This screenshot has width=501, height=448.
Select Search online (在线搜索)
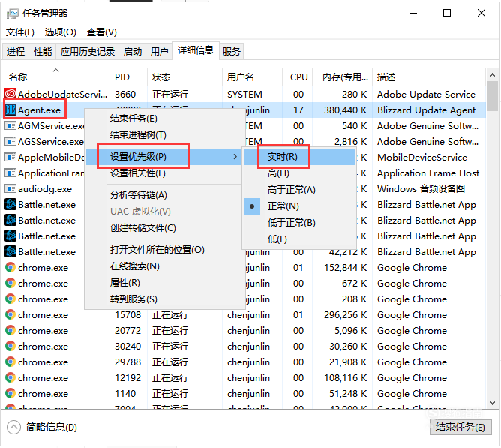164,266
